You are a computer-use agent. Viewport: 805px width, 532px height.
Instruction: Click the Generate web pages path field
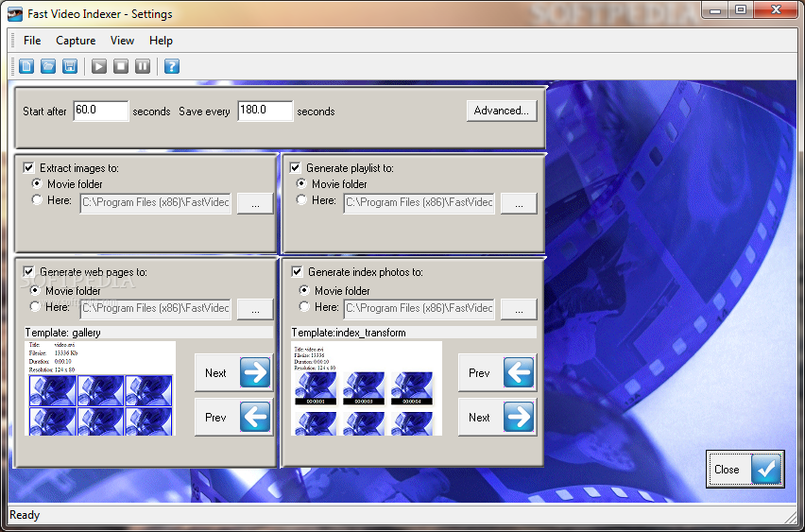156,309
